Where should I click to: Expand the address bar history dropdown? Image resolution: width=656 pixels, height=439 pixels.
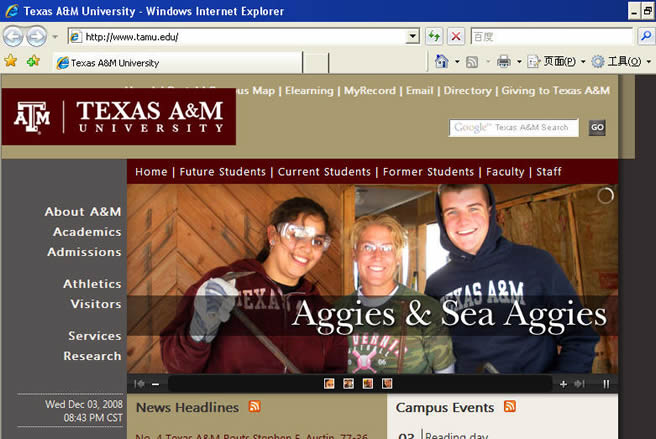(x=413, y=37)
